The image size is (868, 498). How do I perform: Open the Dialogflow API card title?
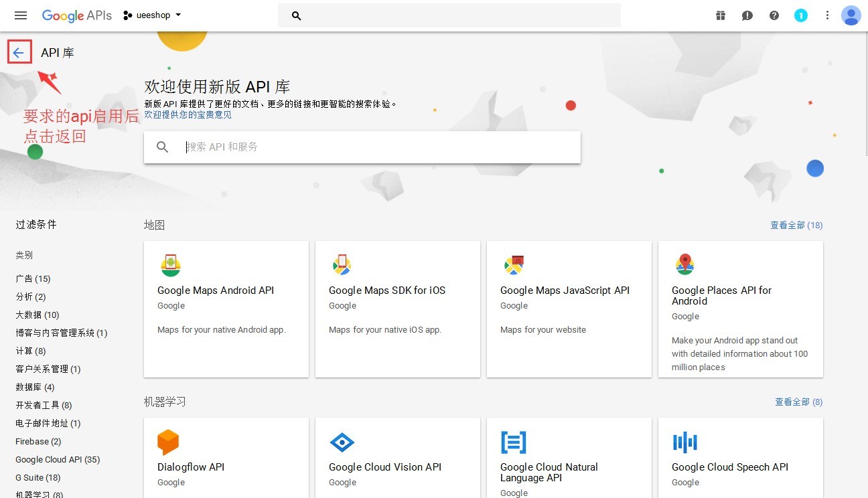[191, 467]
